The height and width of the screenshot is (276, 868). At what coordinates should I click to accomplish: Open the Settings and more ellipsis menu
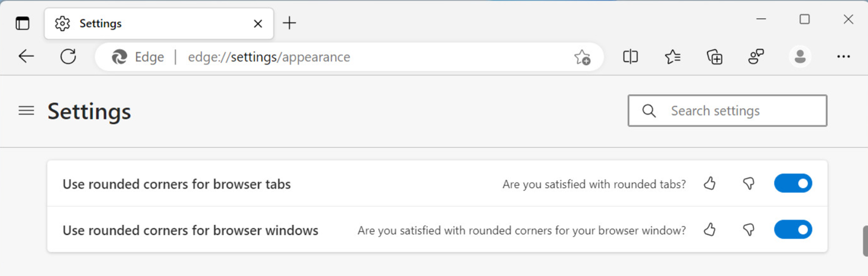843,57
